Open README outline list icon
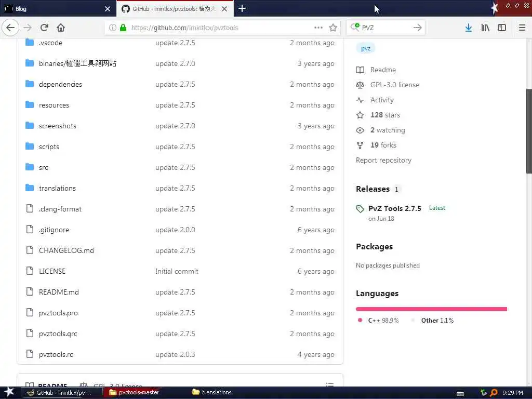Image resolution: width=532 pixels, height=399 pixels. [x=330, y=384]
